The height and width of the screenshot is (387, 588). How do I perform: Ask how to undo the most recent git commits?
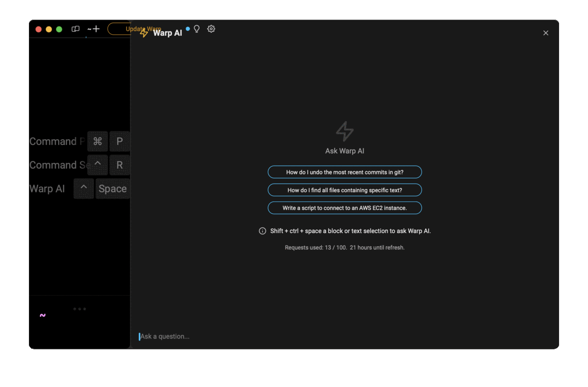pyautogui.click(x=344, y=172)
